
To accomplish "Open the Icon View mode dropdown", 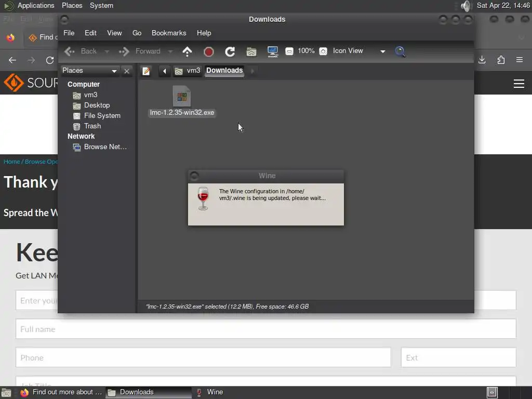I will 359,51.
